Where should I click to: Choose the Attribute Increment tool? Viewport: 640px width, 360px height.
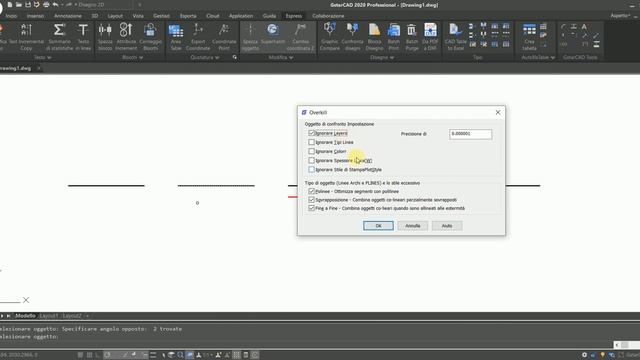(x=126, y=37)
